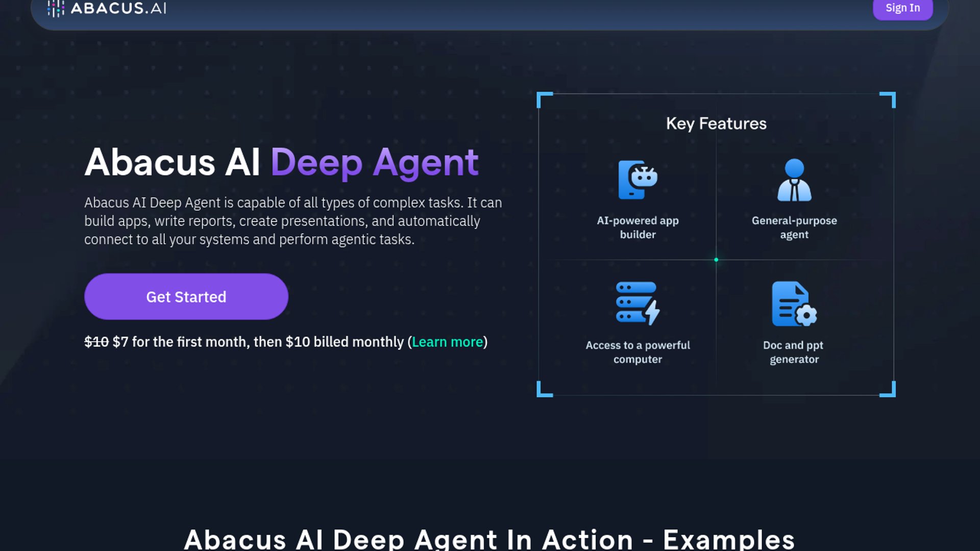980x551 pixels.
Task: Click the ABACUS.AI brand name text
Action: pos(118,8)
